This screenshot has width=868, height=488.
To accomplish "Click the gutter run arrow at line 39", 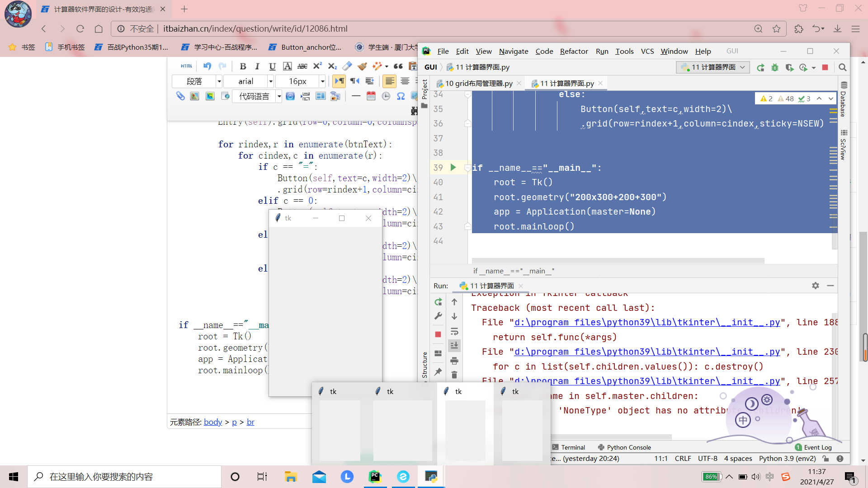I will tap(453, 168).
